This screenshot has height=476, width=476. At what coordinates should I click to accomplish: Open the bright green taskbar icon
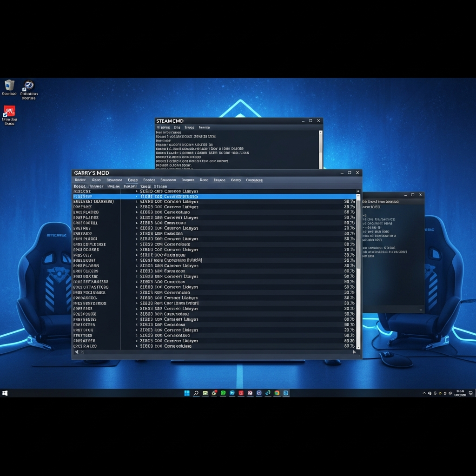tap(223, 393)
